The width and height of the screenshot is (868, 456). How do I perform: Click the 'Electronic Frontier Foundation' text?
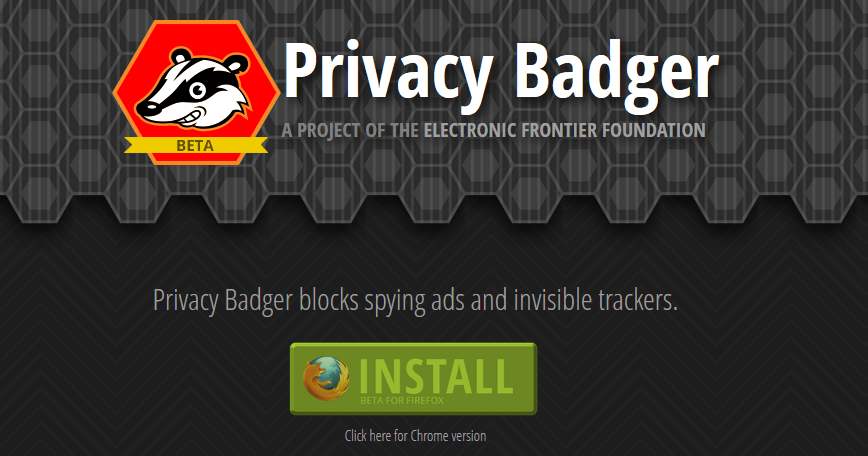[x=565, y=131]
